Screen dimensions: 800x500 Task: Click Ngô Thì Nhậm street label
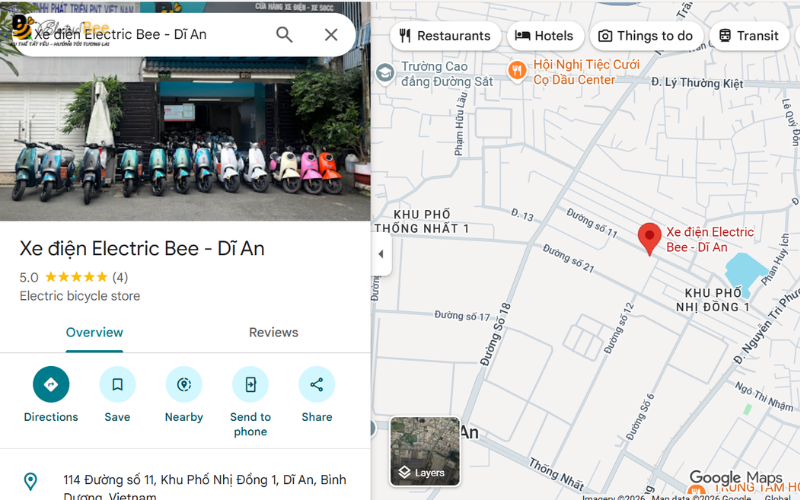tap(764, 396)
